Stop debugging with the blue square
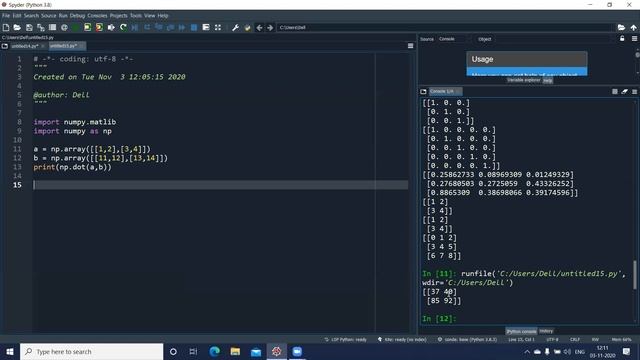 click(x=194, y=27)
